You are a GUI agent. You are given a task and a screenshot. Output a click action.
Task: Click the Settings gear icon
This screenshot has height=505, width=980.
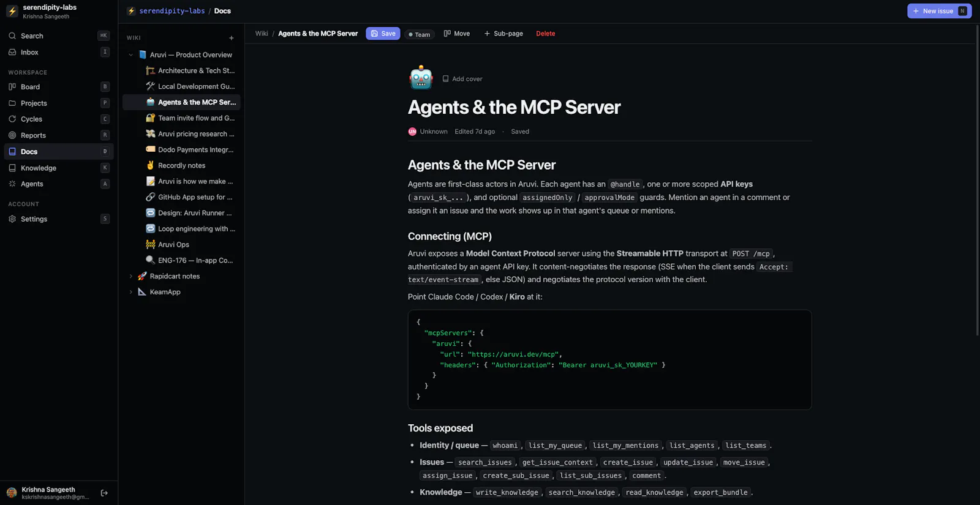12,219
